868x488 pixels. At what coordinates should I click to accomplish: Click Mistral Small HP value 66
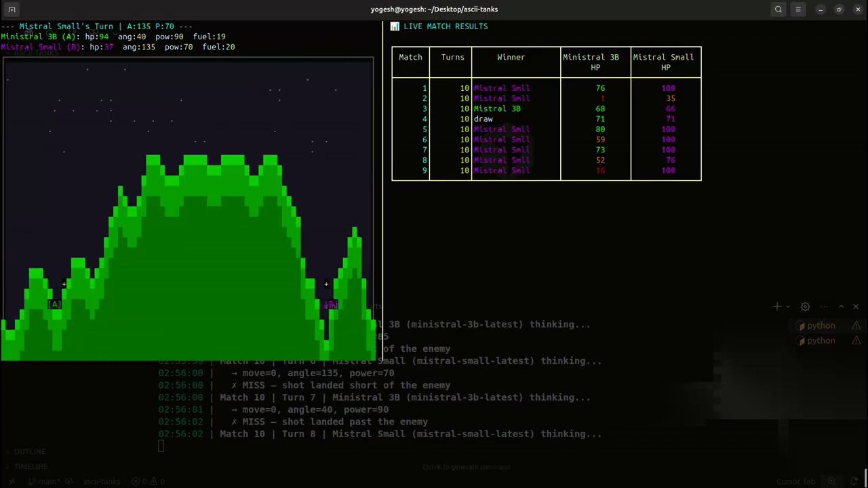coord(670,109)
